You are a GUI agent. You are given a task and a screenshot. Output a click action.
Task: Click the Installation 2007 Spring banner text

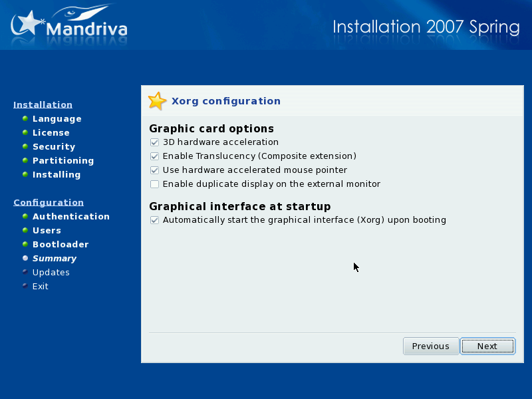(x=426, y=27)
